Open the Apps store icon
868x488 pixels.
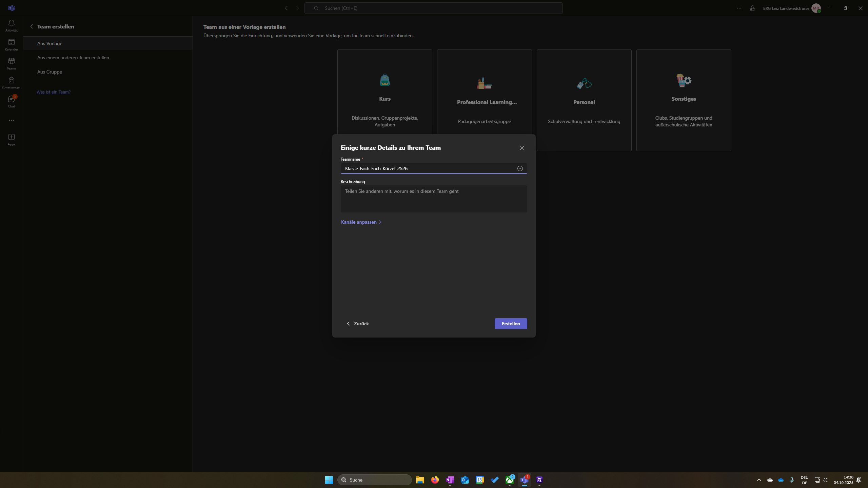pos(11,139)
